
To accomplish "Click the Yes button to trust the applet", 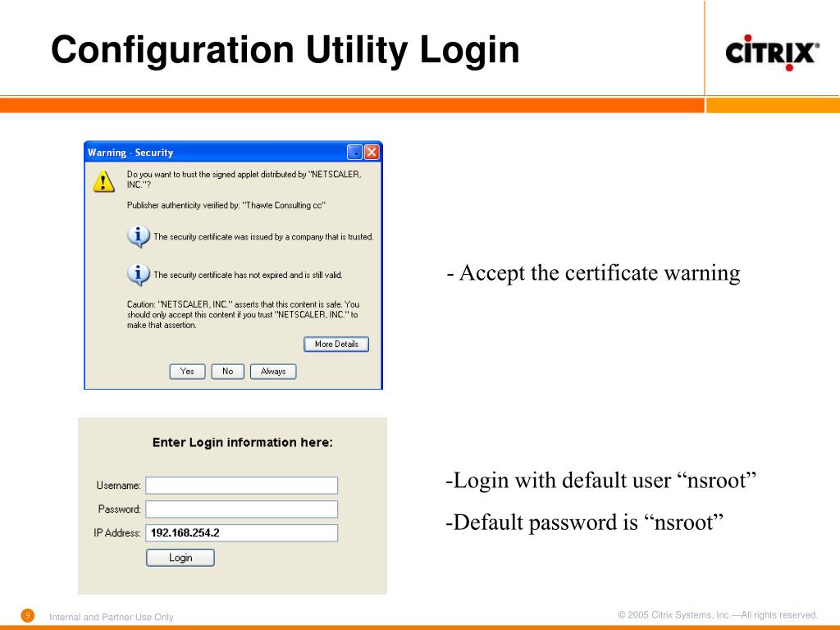I will (187, 371).
